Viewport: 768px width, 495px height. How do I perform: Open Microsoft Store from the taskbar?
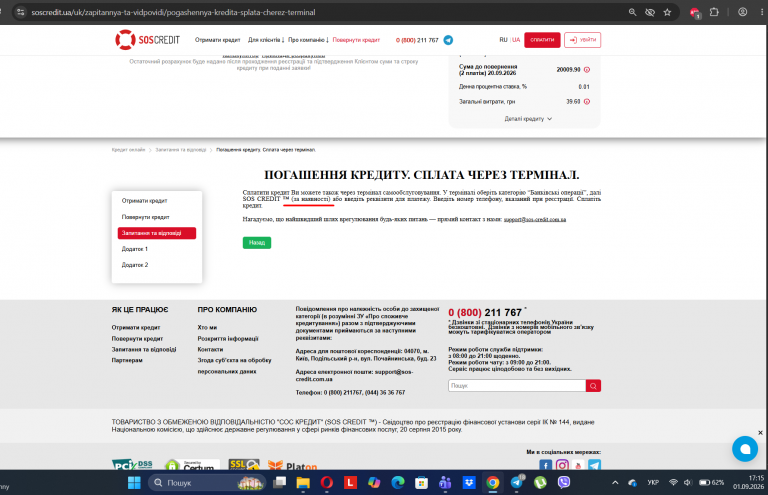tap(421, 483)
